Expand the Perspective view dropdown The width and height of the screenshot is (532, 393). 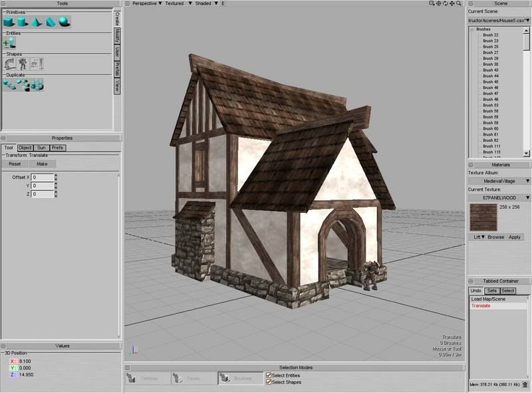pos(146,3)
